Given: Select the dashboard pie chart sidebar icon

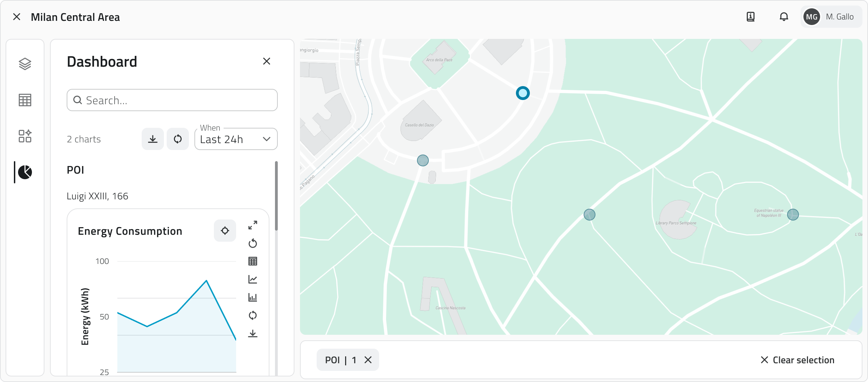Looking at the screenshot, I should point(25,172).
